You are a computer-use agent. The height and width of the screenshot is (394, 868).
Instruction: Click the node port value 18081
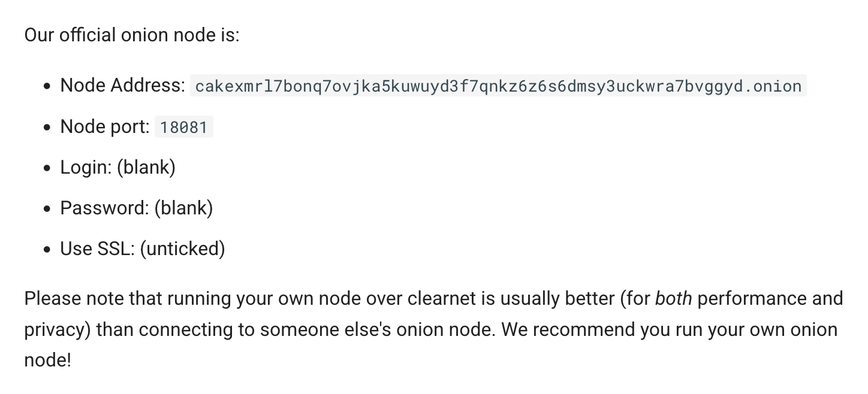(183, 127)
